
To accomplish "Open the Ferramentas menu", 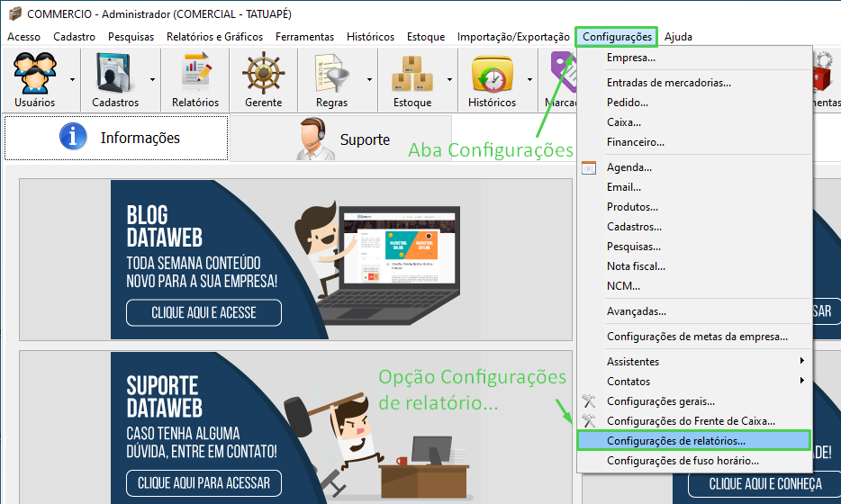I will (304, 37).
